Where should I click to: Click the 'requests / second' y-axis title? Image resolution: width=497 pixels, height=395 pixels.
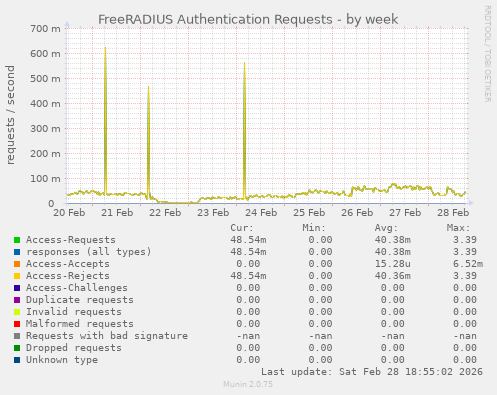pos(10,115)
